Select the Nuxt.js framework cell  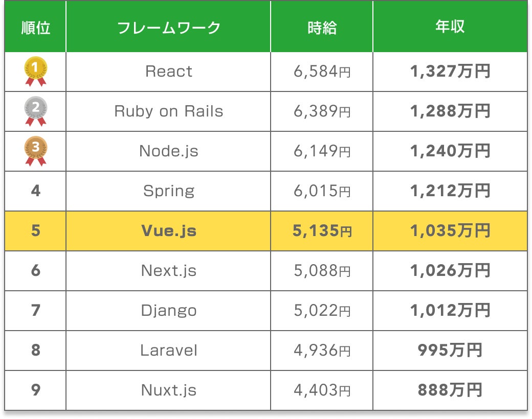[x=169, y=390]
